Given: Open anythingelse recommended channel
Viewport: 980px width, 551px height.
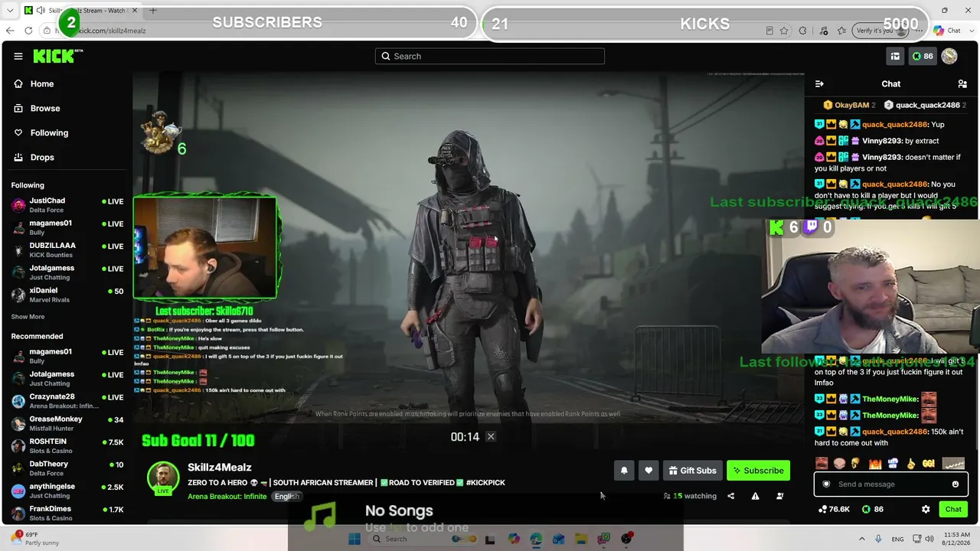Looking at the screenshot, I should tap(67, 491).
